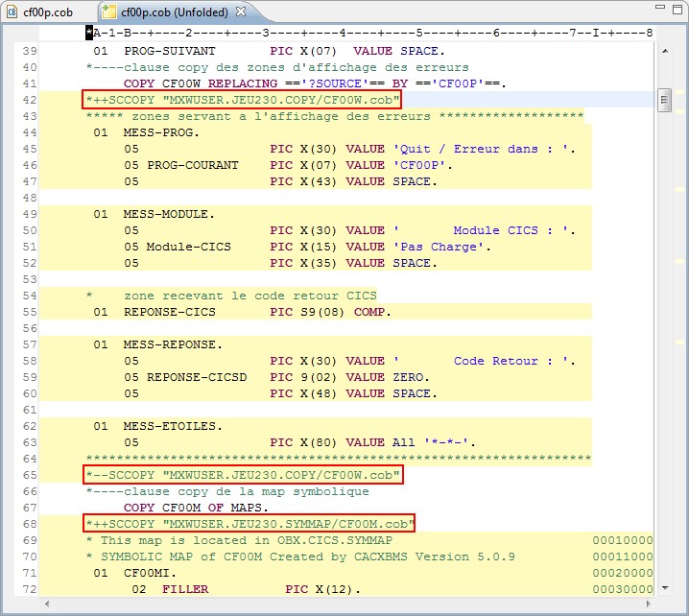The image size is (689, 616).
Task: Click the SYMBOLIC MAP of CF00M comment
Action: click(300, 557)
